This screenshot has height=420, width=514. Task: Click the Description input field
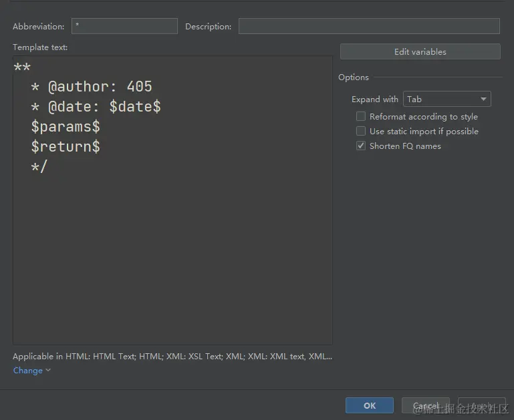click(x=369, y=26)
